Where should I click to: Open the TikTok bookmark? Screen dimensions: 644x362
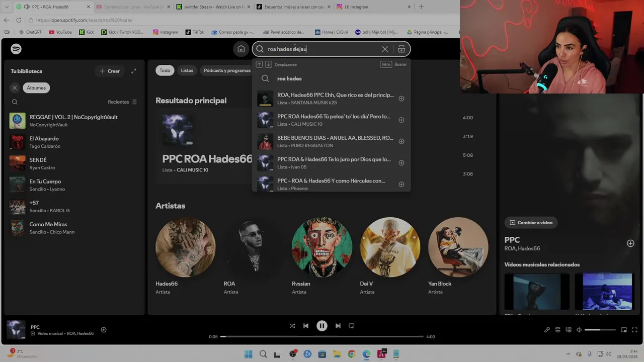195,32
